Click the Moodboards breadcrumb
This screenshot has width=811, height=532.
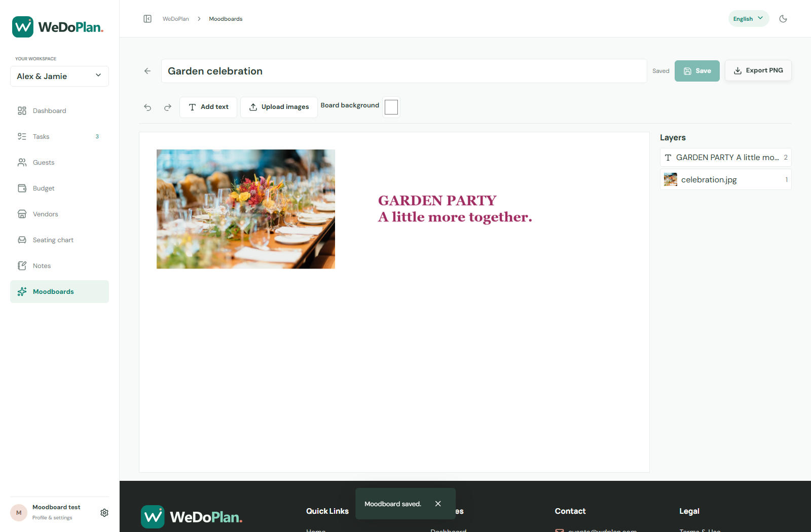tap(226, 19)
